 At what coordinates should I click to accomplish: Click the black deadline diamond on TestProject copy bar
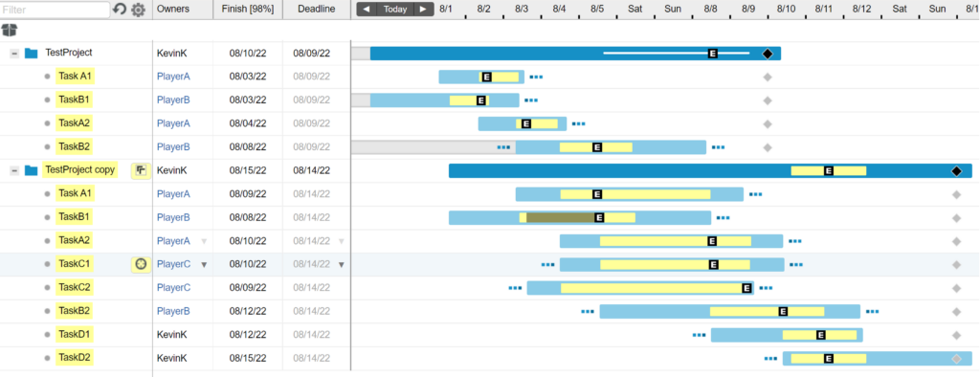pos(956,170)
